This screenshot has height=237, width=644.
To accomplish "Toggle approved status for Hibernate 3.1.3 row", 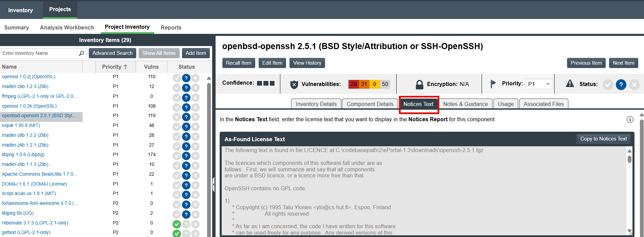I will [x=176, y=224].
